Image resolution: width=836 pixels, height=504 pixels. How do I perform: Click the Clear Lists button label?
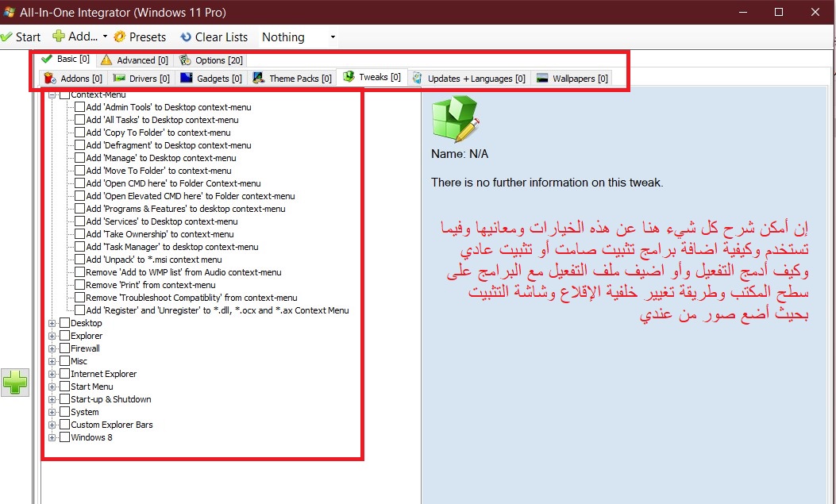click(222, 37)
